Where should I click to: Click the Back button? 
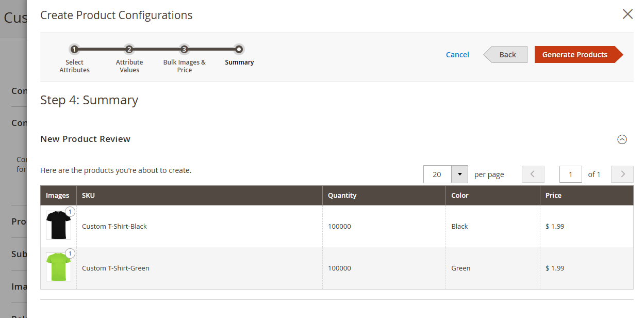point(507,55)
